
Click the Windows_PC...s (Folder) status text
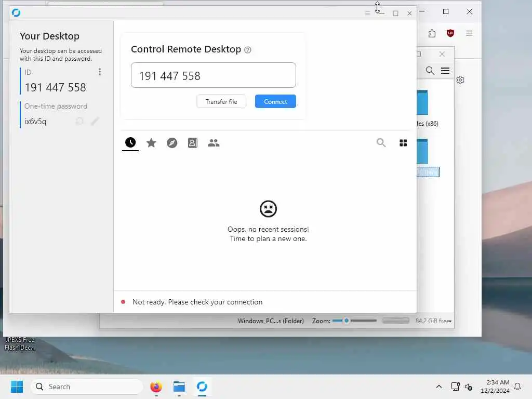click(271, 321)
